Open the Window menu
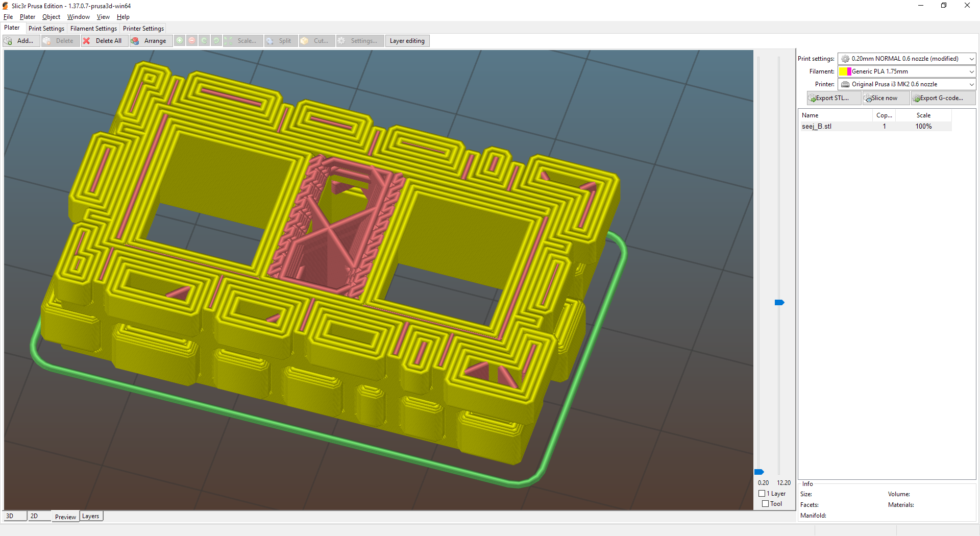The width and height of the screenshot is (980, 536). point(78,16)
